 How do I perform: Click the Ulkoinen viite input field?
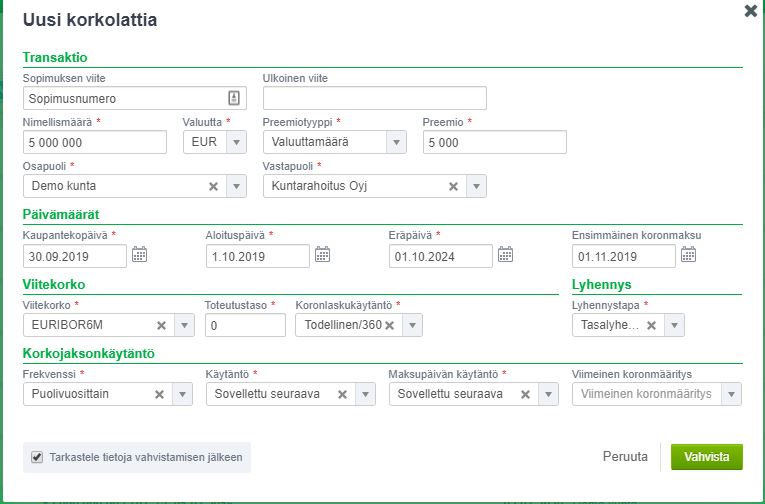374,98
